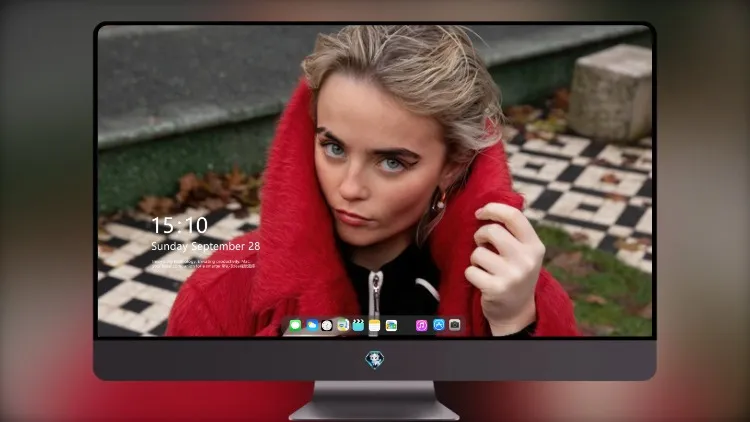Open the pink Music app in the dock

[x=421, y=325]
